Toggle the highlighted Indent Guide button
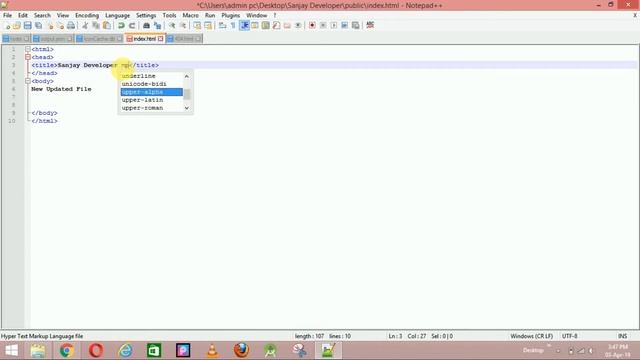This screenshot has width=640, height=360. coord(244,26)
